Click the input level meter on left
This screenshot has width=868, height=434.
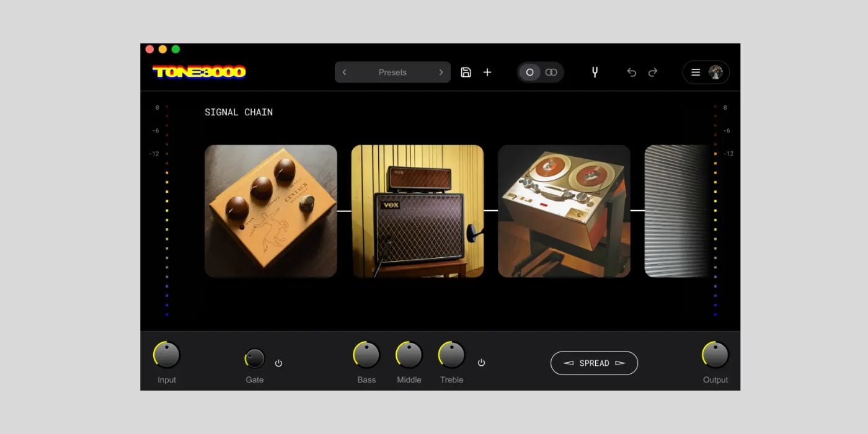(167, 211)
